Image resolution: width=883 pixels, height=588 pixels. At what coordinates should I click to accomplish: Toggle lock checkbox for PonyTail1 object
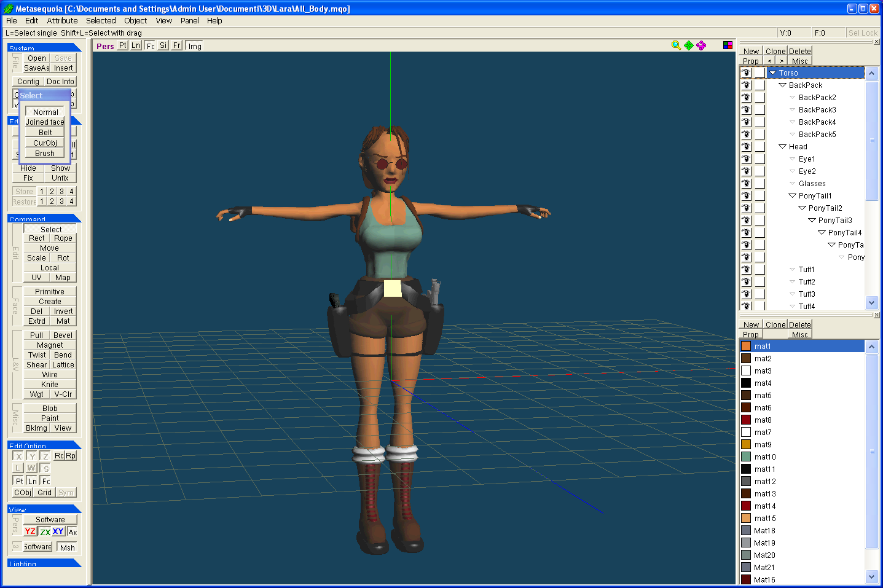[x=759, y=195]
